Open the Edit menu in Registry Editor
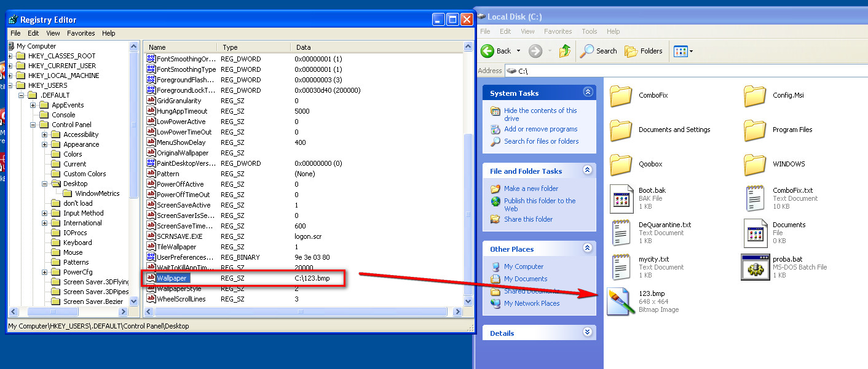 [33, 33]
